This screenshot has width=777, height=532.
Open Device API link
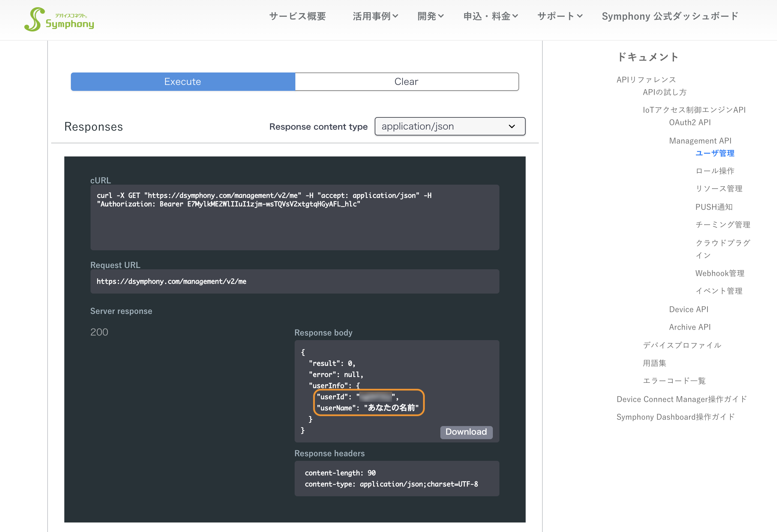[x=688, y=309]
